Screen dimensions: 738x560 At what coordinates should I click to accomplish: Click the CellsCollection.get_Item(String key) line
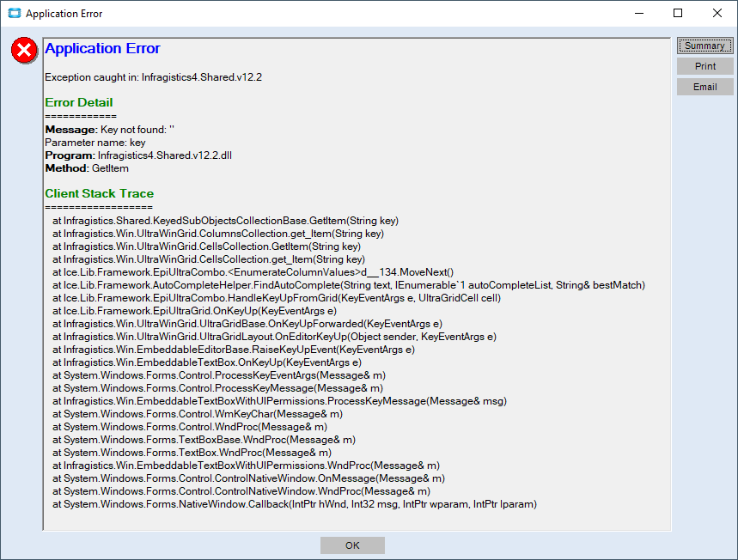click(209, 259)
